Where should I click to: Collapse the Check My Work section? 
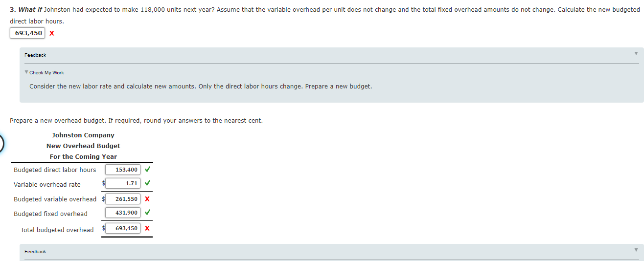tap(26, 72)
